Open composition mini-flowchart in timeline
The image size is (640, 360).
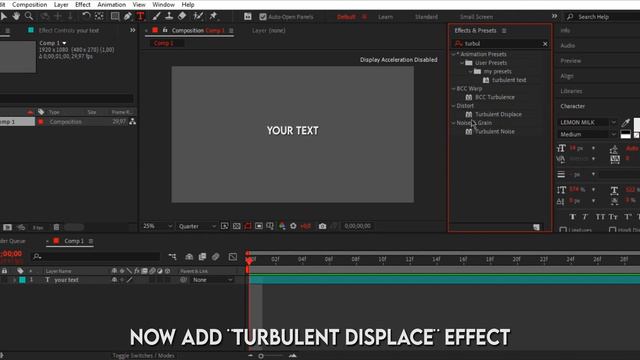click(172, 256)
